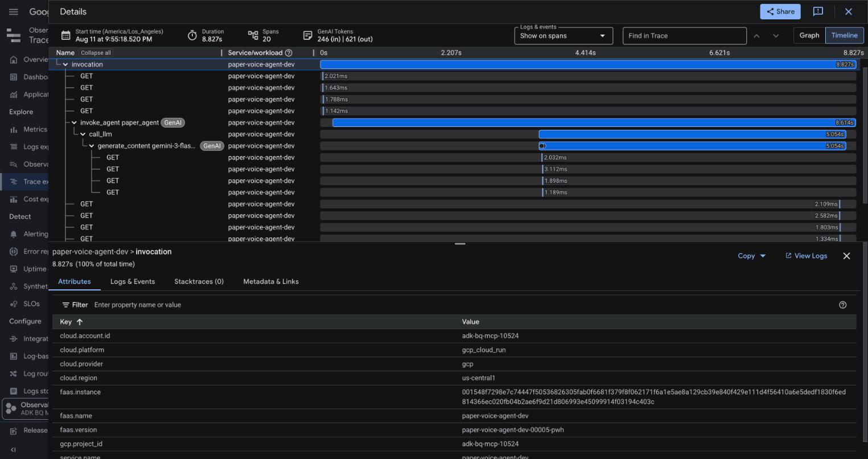
Task: Open Service/workload help icon
Action: click(289, 53)
